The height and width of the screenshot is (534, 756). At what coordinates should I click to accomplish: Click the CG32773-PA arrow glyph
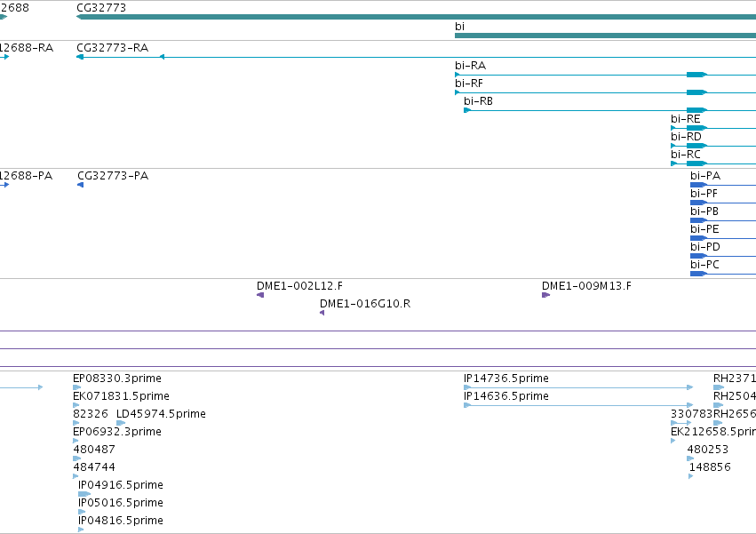pyautogui.click(x=81, y=185)
